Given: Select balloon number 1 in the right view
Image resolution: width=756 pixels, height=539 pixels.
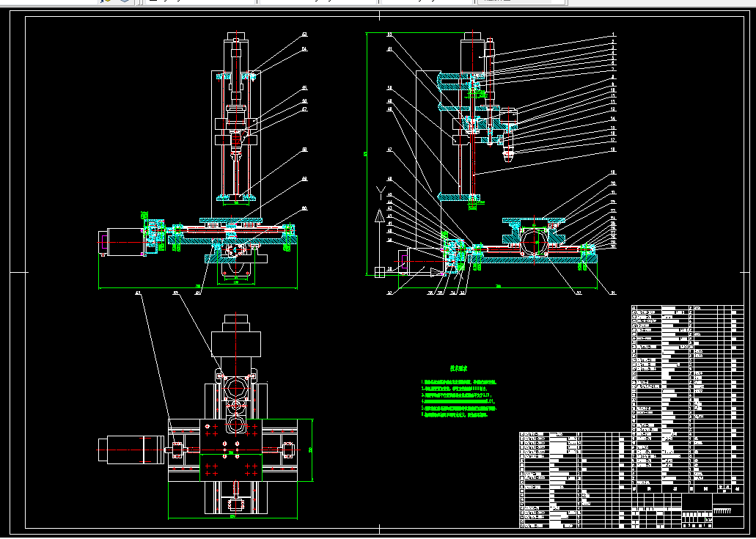Looking at the screenshot, I should 613,34.
